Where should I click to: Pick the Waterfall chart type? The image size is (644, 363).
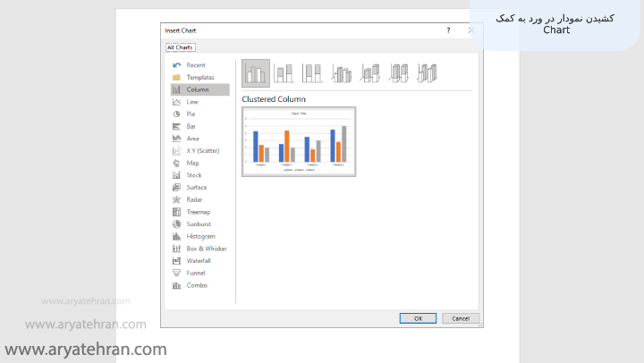pyautogui.click(x=198, y=261)
